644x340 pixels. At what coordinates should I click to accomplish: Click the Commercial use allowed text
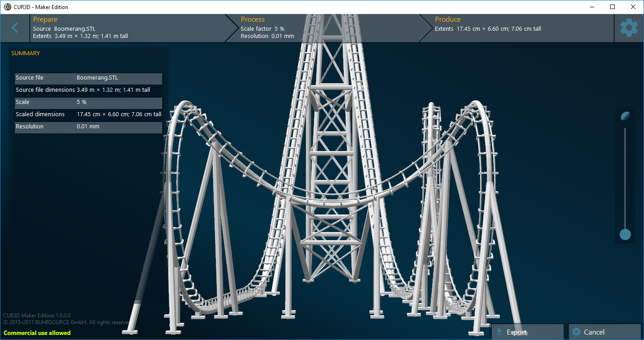[37, 332]
